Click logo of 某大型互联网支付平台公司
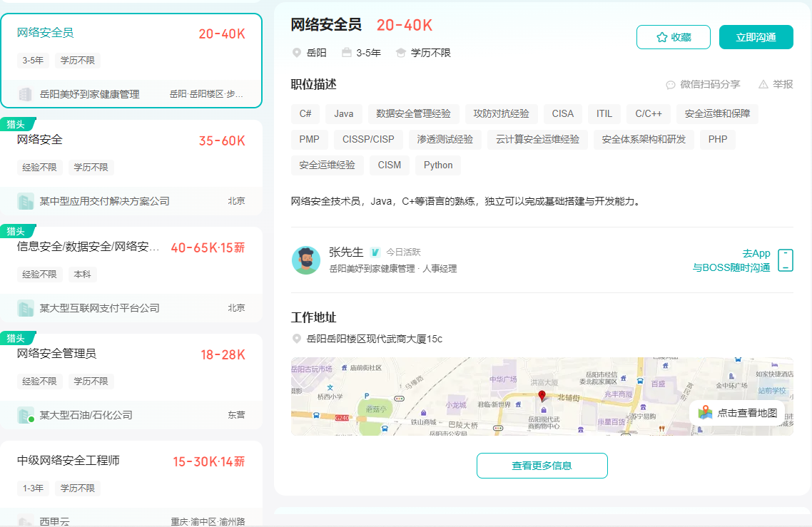Viewport: 812px width, 527px height. [x=25, y=308]
